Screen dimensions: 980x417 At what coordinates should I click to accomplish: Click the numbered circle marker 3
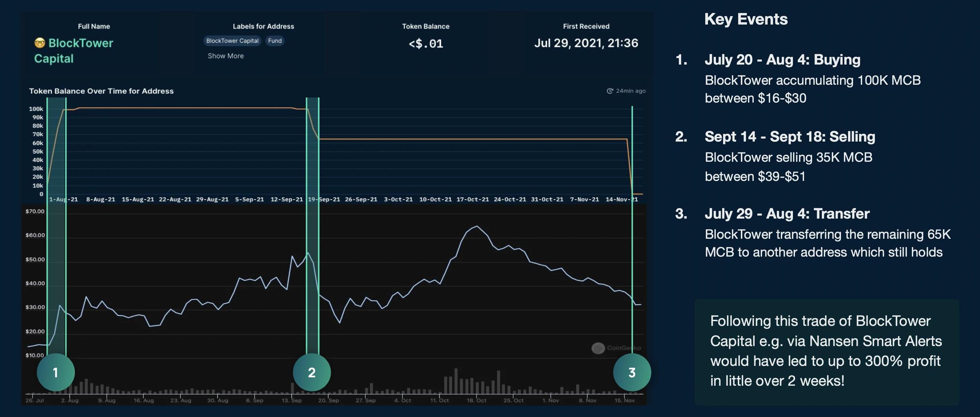coord(632,373)
